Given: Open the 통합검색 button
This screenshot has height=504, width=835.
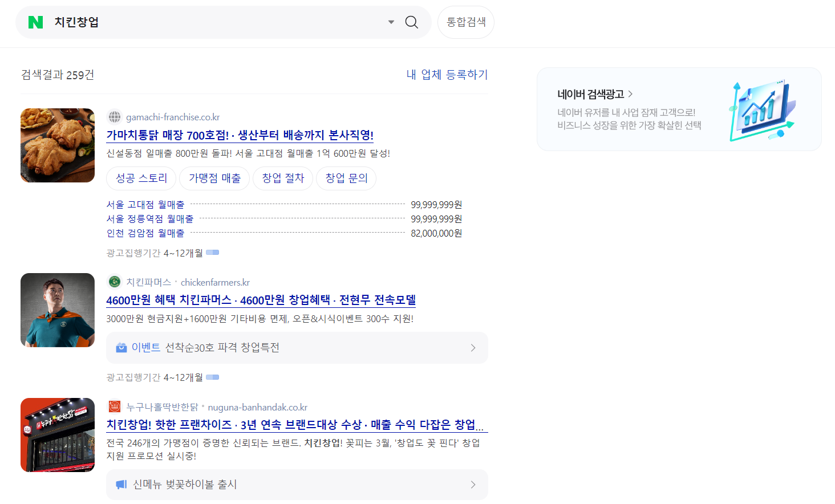Looking at the screenshot, I should 466,22.
